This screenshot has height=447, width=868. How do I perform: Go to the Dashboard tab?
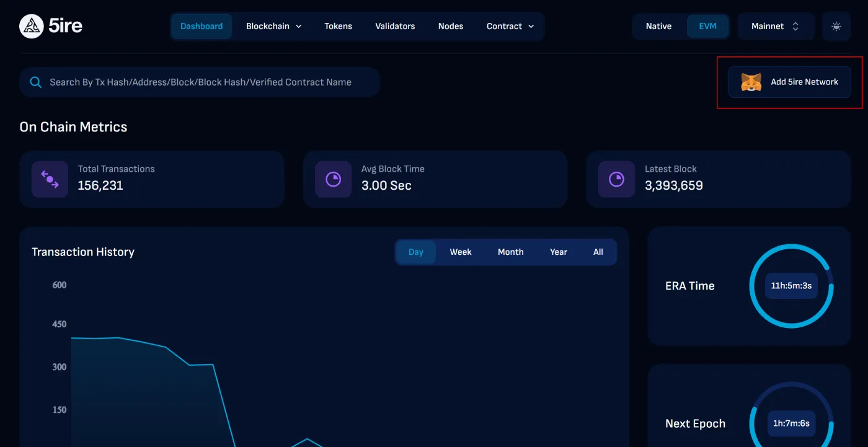click(x=201, y=26)
